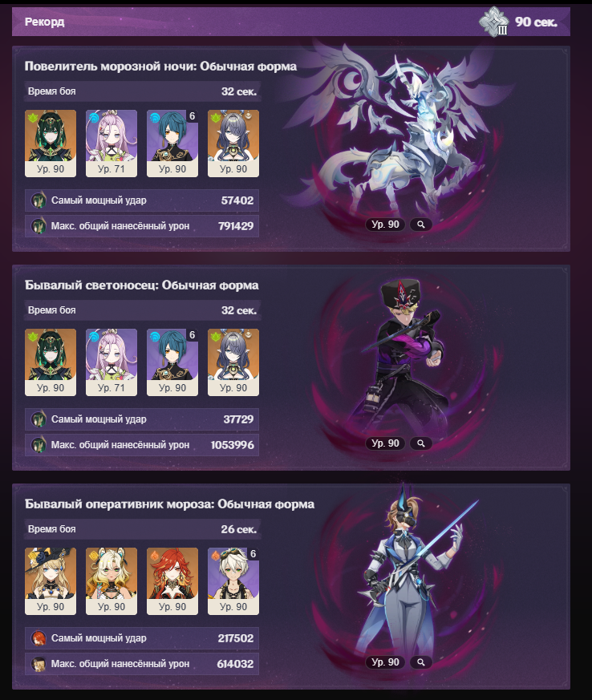Select blue-haired constellation 6 card in second team

tap(172, 362)
